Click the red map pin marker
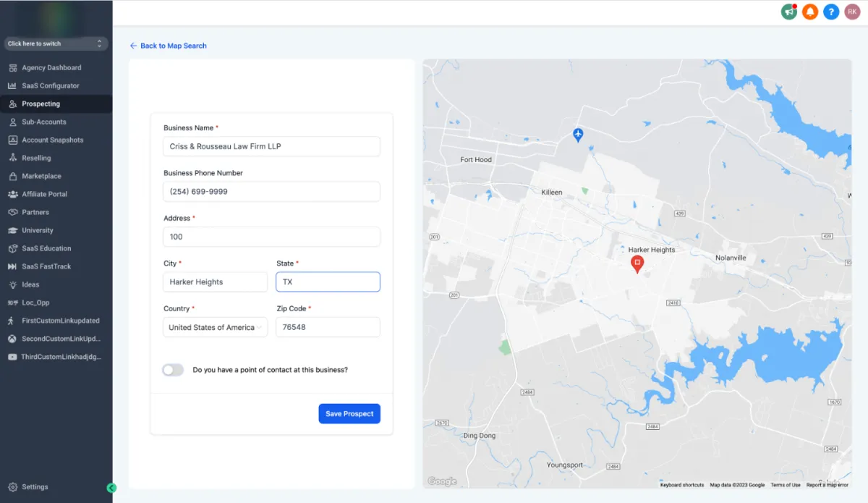This screenshot has width=868, height=503. point(637,264)
